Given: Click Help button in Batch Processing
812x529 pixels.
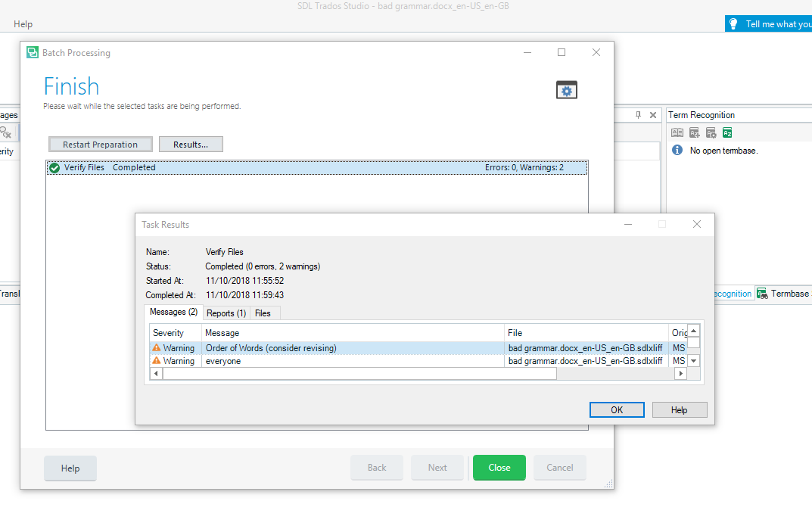Looking at the screenshot, I should pos(70,468).
